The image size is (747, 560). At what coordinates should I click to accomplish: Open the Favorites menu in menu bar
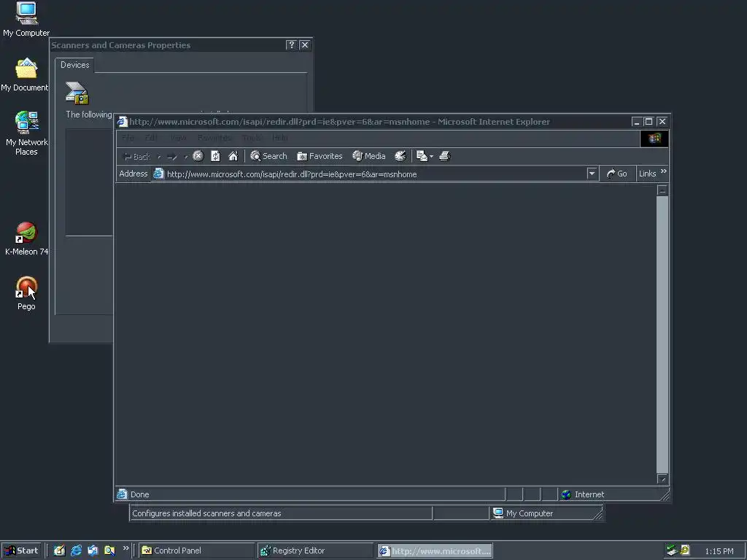pos(214,138)
